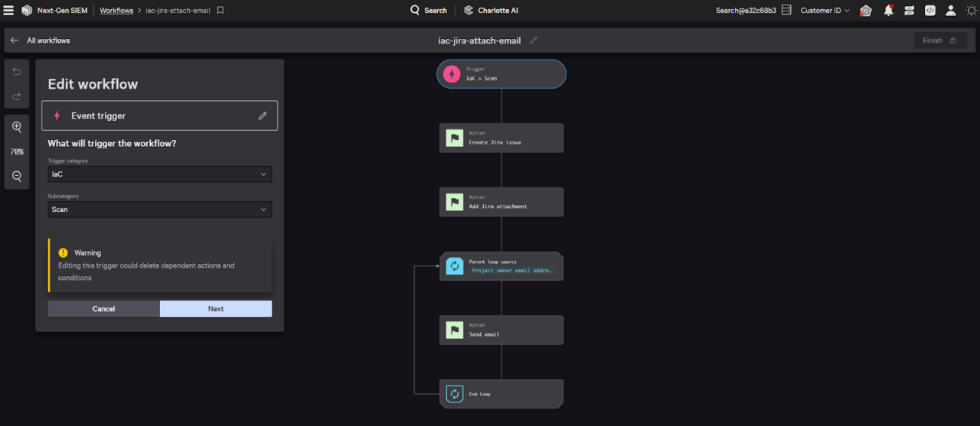Click the Next-Gen SIEM module label
Viewport: 980px width, 426px height.
click(62, 11)
